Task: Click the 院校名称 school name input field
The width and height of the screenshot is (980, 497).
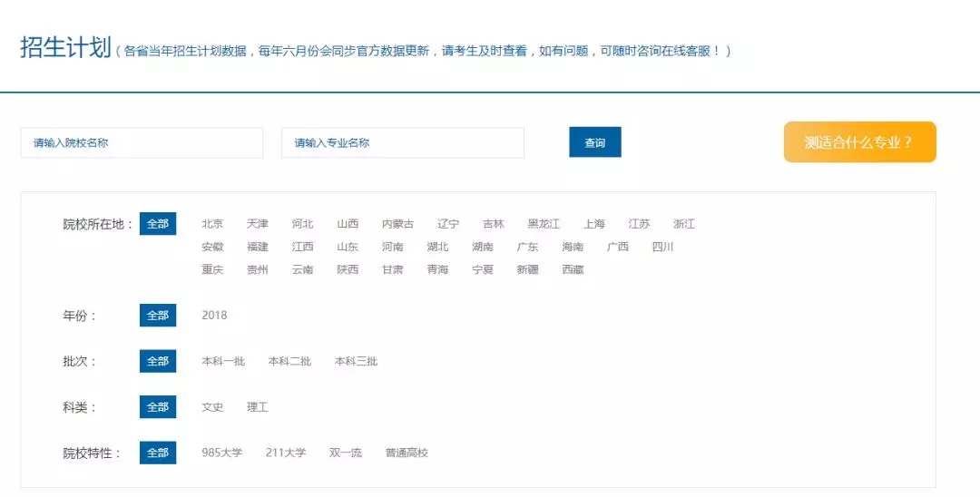Action: (142, 142)
